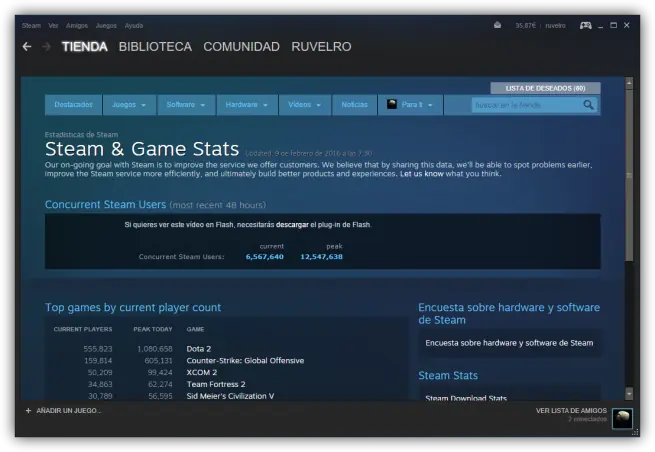Image resolution: width=655 pixels, height=452 pixels.
Task: Open Encuesta sobre hardware y software link
Action: [509, 343]
